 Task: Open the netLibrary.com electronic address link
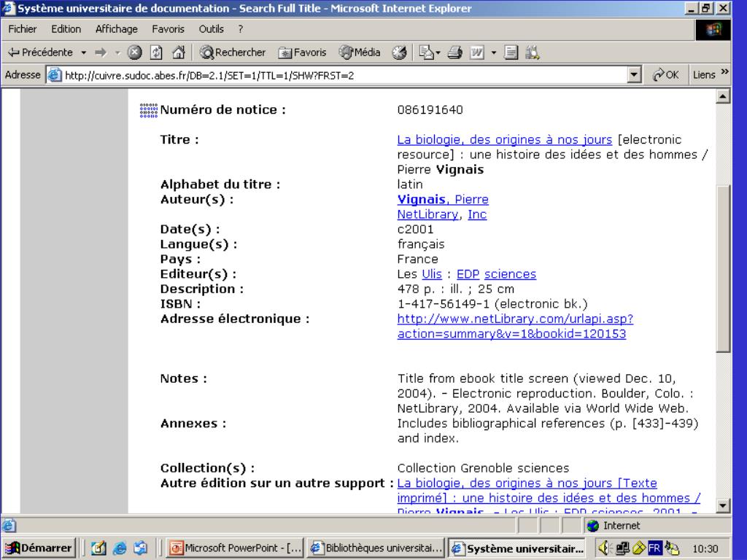point(515,326)
